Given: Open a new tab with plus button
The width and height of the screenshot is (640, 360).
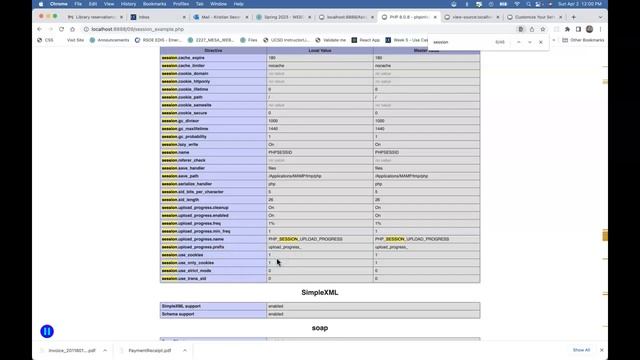Looking at the screenshot, I should [573, 17].
